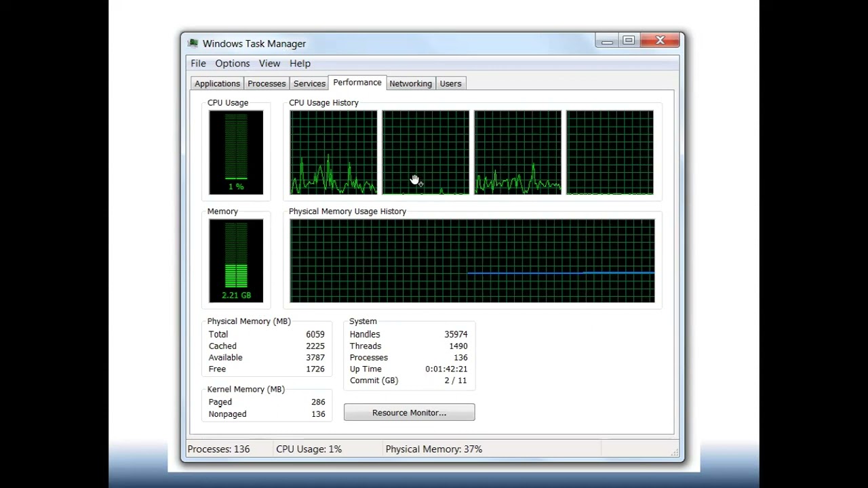Click the Cached memory value 2225
The image size is (868, 488).
click(315, 346)
